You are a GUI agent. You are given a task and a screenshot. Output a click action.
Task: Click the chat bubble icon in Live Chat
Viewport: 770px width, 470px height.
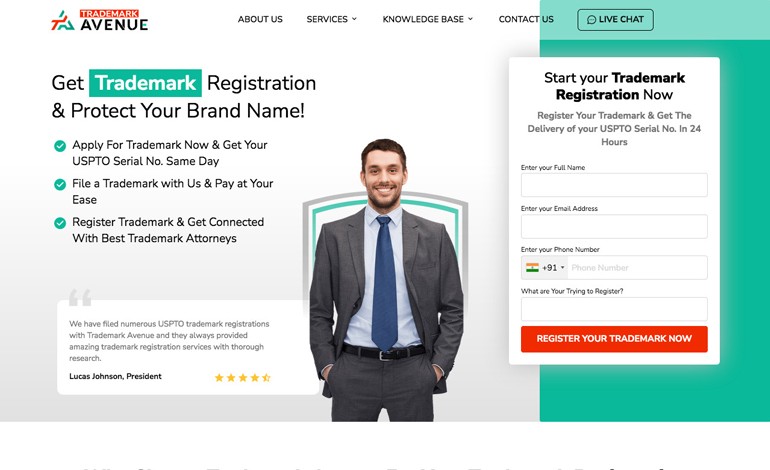[591, 20]
